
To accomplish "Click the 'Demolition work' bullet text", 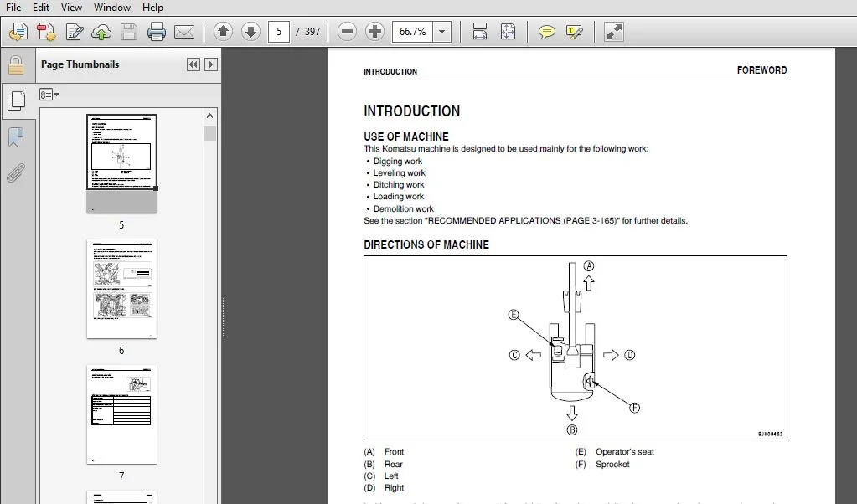I will click(403, 208).
